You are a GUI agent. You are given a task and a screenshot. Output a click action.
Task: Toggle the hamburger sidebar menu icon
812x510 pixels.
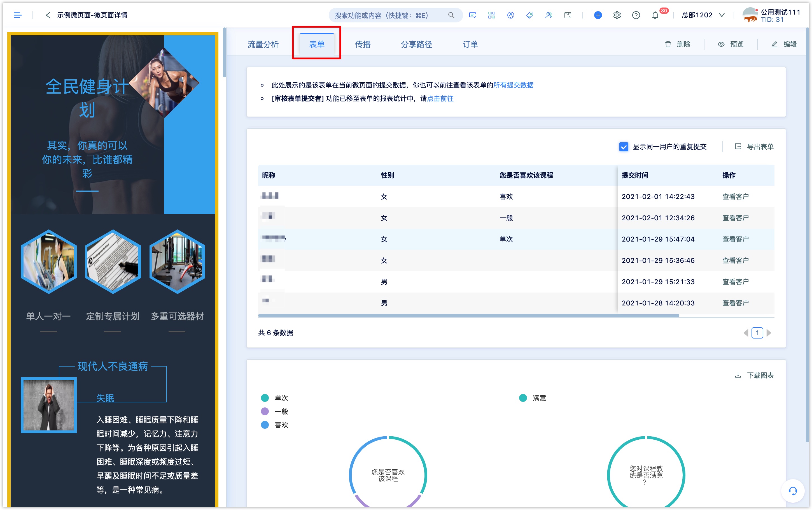pyautogui.click(x=18, y=15)
